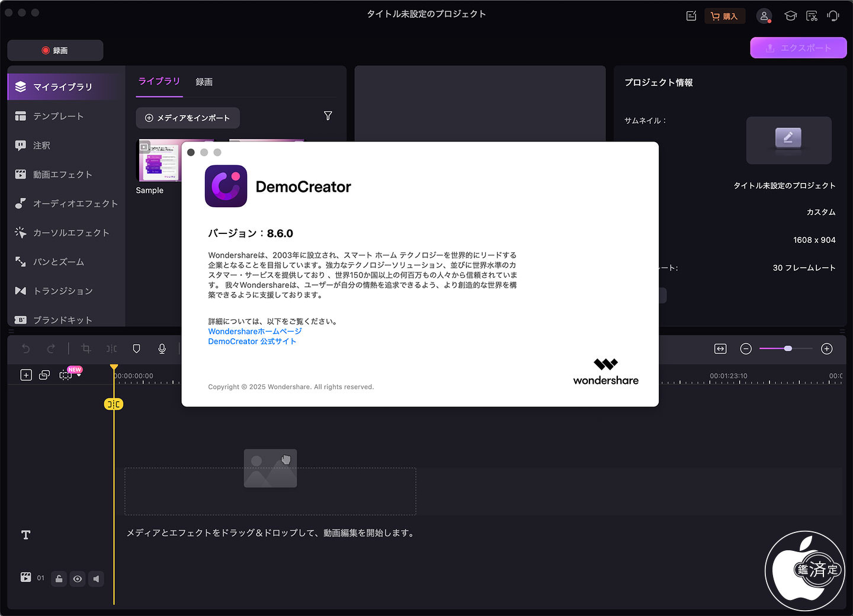853x616 pixels.
Task: Zoom in timeline with plus button
Action: coord(827,349)
